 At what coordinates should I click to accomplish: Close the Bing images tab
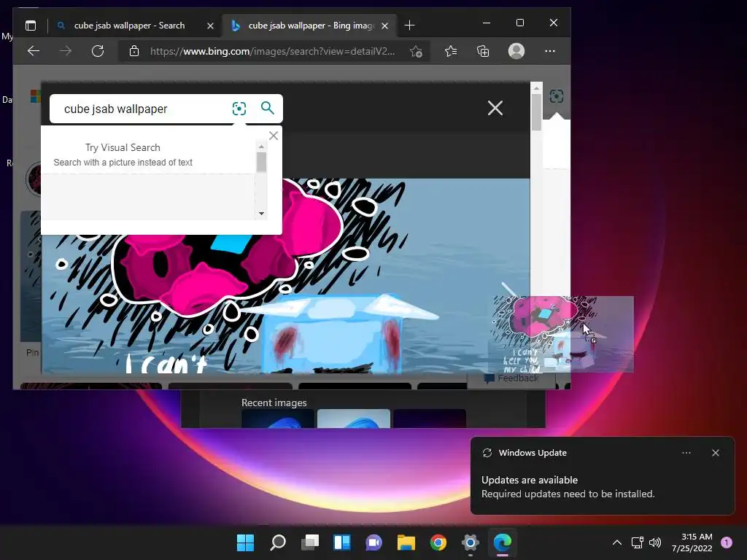tap(385, 26)
